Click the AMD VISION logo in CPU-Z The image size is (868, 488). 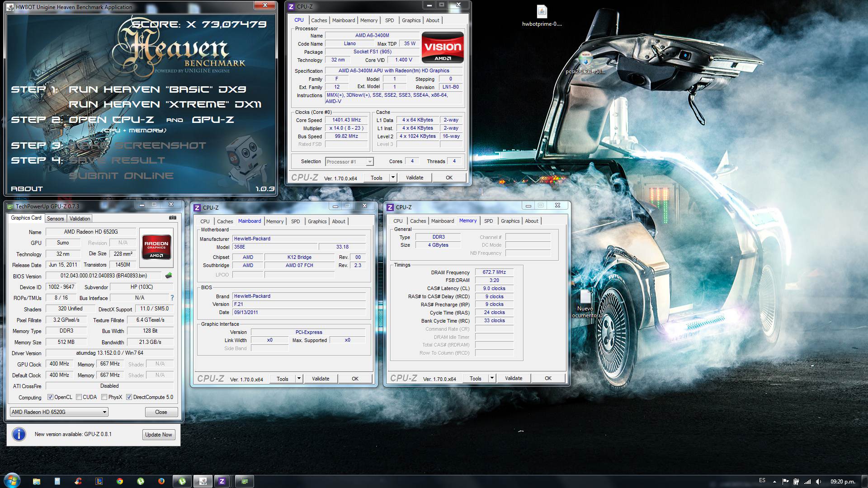[443, 47]
